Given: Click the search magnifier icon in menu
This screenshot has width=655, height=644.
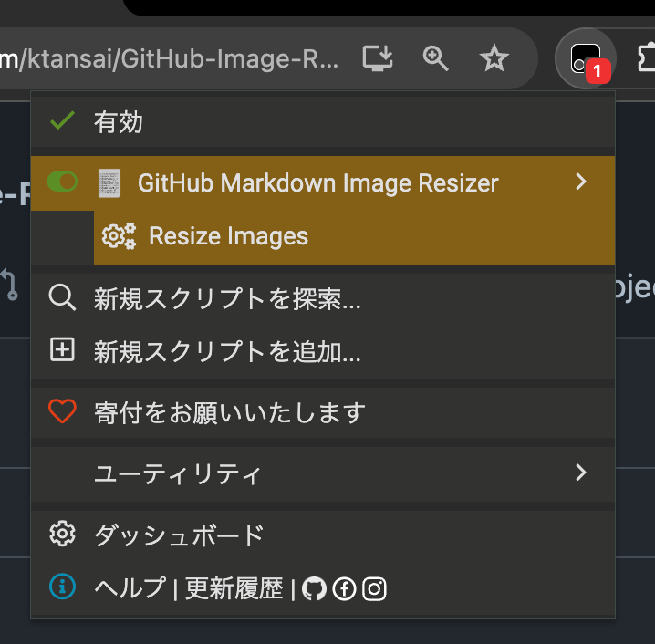Looking at the screenshot, I should point(62,298).
